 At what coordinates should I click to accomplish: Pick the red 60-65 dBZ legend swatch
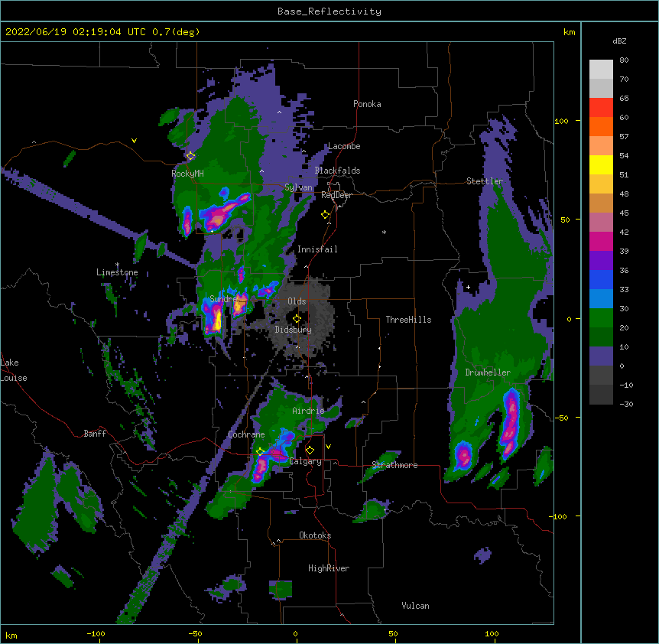601,107
